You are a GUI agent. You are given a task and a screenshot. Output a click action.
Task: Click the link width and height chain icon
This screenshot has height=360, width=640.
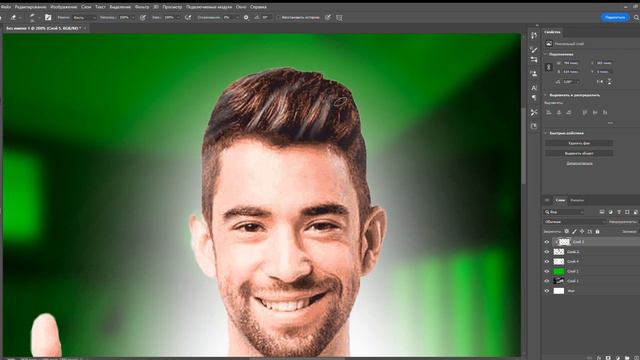549,67
